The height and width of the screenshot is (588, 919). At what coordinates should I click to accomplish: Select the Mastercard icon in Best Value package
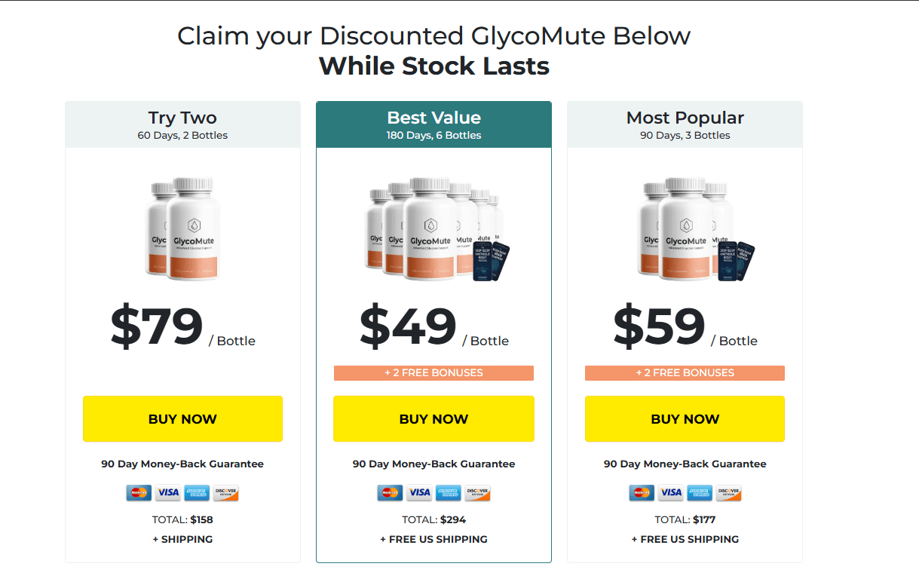tap(390, 493)
